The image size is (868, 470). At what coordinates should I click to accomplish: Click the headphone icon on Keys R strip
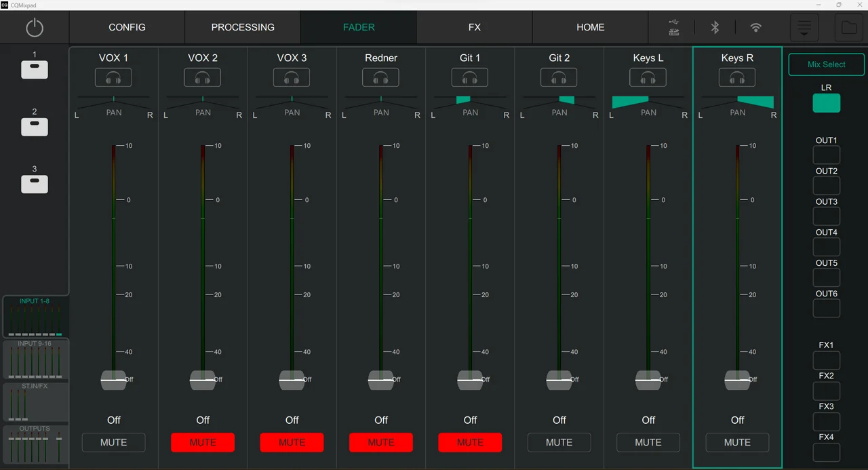737,77
